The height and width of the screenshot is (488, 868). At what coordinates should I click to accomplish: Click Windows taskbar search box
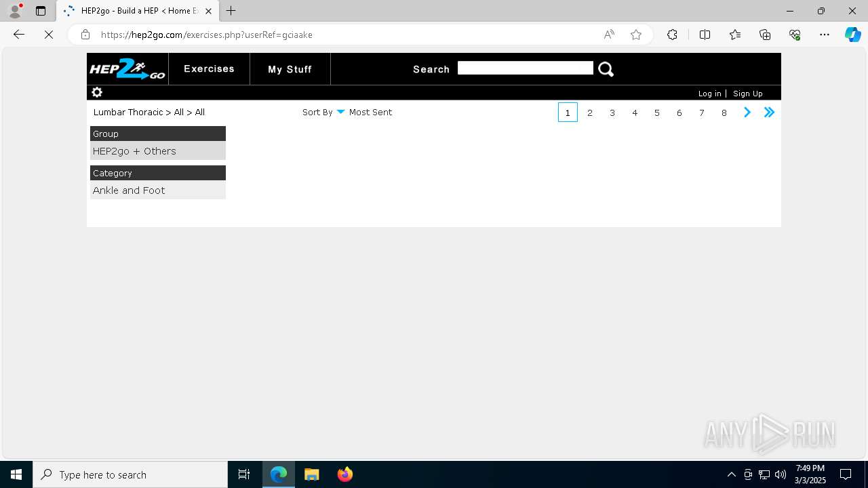[130, 474]
